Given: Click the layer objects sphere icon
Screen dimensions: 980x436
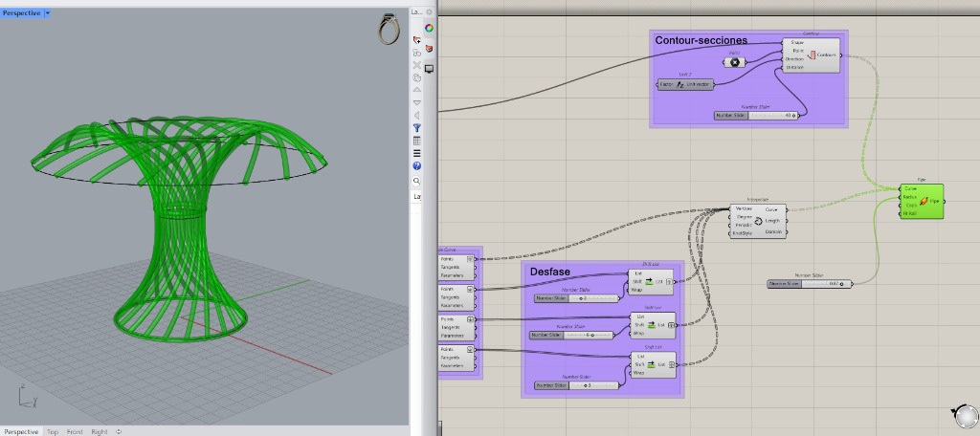Looking at the screenshot, I should click(x=417, y=77).
